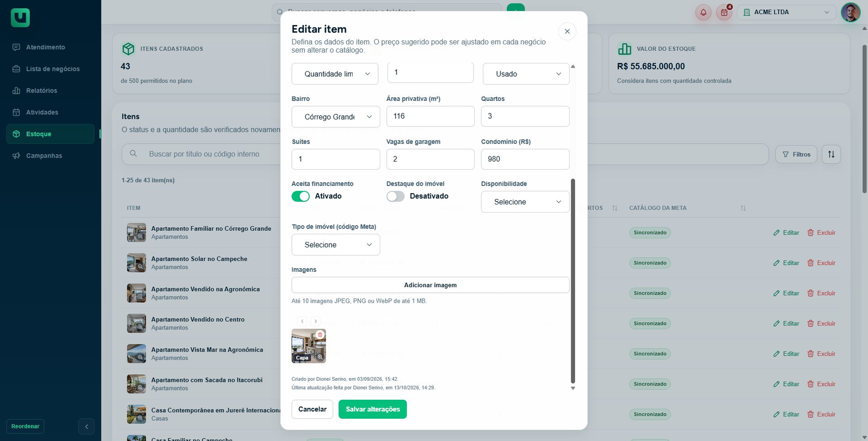Open Campanhas in the sidebar
Viewport: 868px width, 441px height.
(x=50, y=156)
